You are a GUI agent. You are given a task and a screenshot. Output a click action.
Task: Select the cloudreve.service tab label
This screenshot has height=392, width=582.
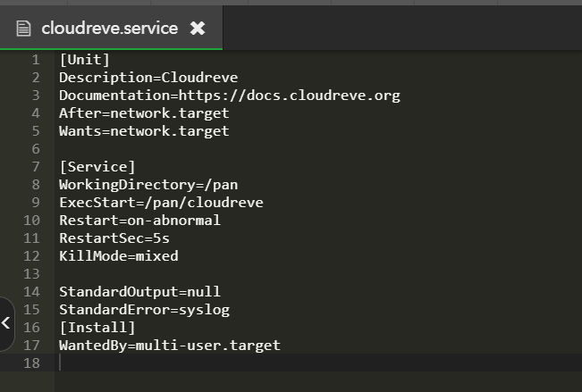pos(109,29)
